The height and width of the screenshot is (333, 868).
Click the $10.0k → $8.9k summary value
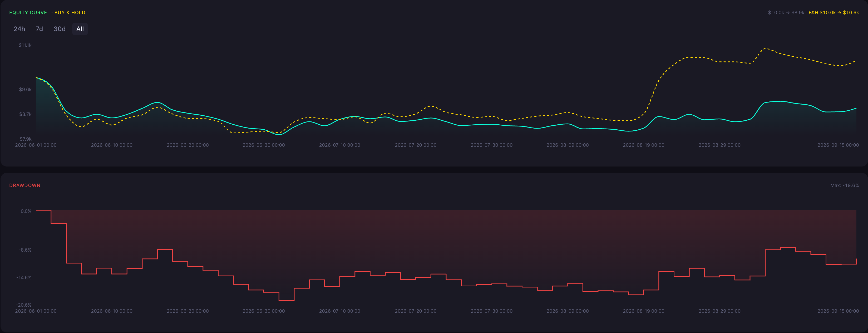coord(786,12)
